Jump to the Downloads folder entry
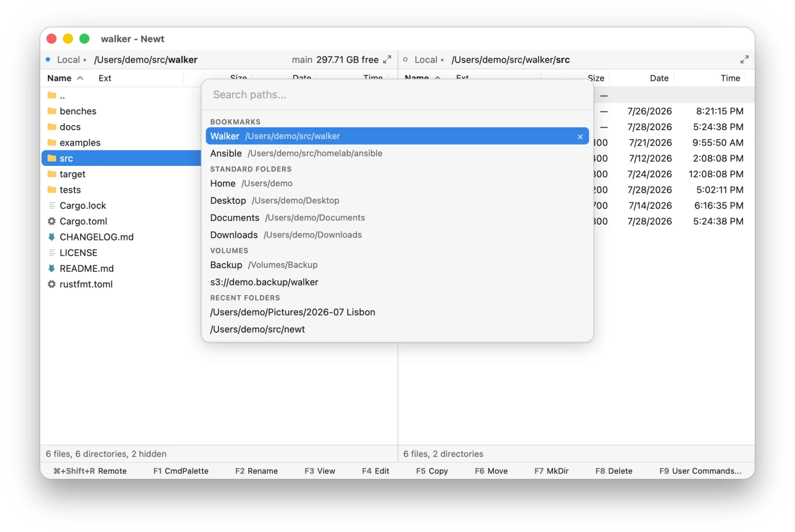This screenshot has height=532, width=795. coord(397,235)
